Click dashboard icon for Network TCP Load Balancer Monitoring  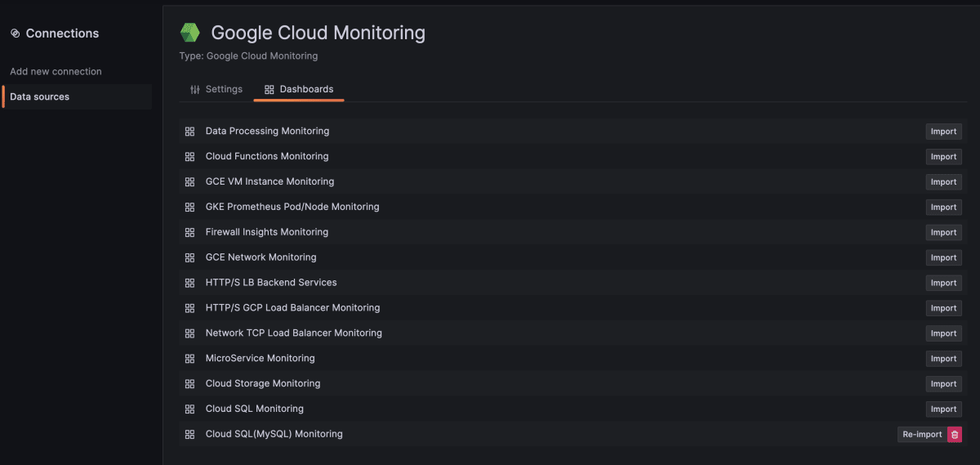tap(189, 333)
